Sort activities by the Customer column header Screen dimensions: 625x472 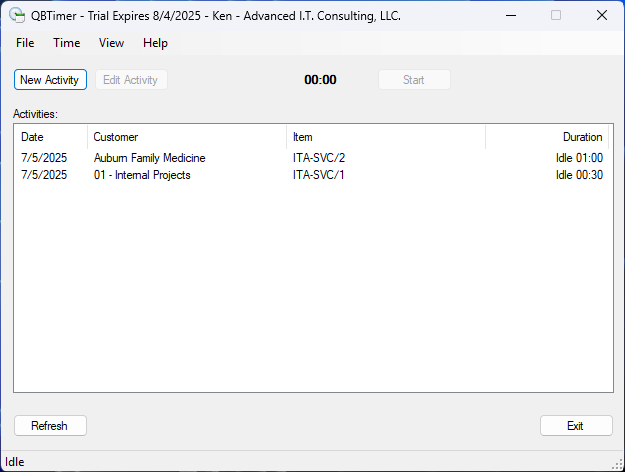[187, 137]
